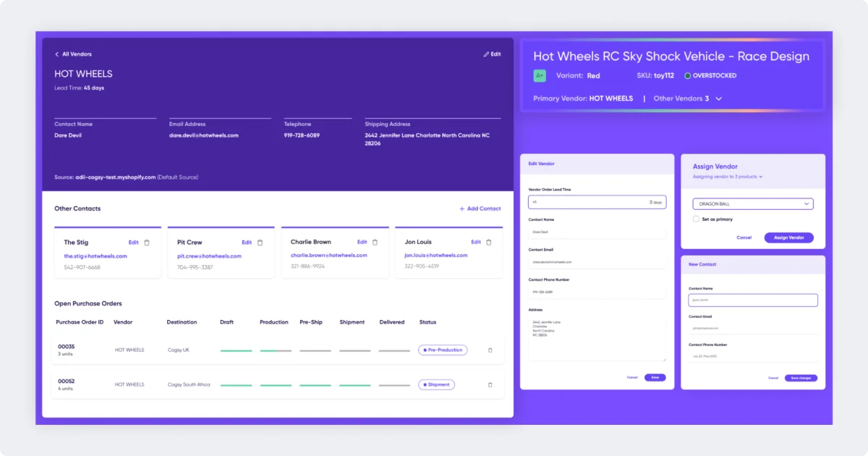Open the DRAGON BALL vendor dropdown
Image resolution: width=868 pixels, height=456 pixels.
(x=753, y=204)
